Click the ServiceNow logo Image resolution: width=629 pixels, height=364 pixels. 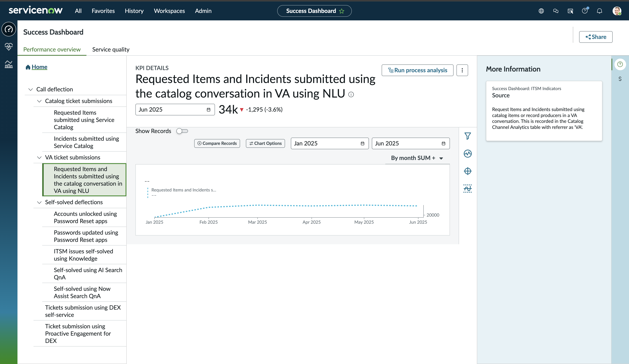tap(35, 11)
